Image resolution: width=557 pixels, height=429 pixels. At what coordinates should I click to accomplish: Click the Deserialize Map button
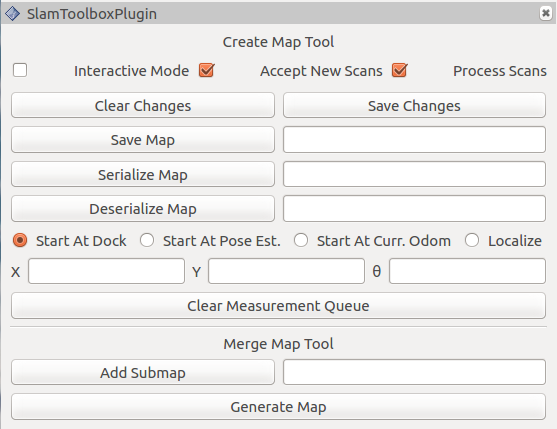[x=143, y=208]
